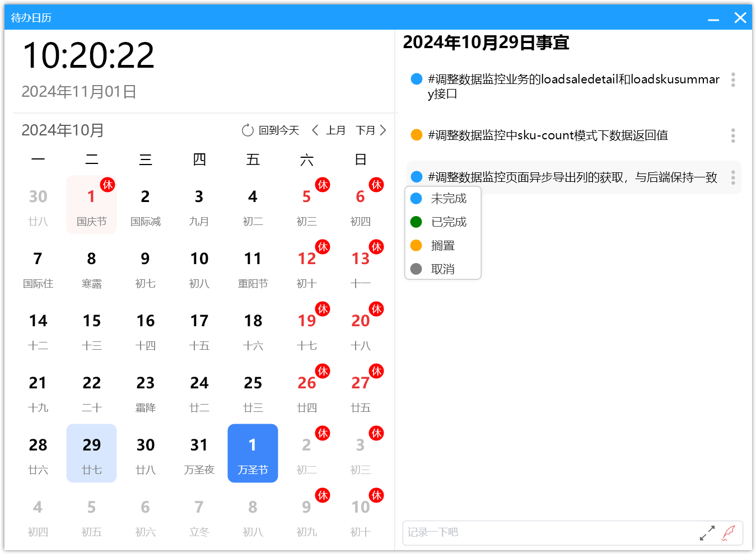Select October 18 十六 date
756x554 pixels.
point(253,329)
